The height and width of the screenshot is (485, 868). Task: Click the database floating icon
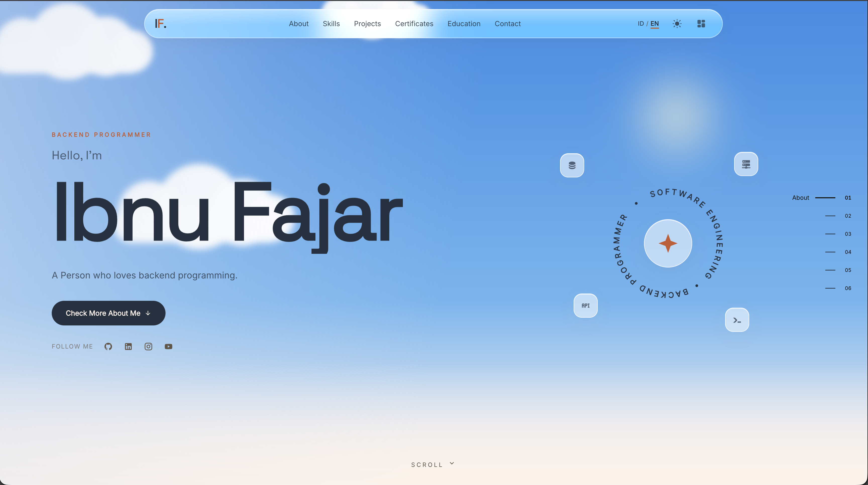coord(572,165)
